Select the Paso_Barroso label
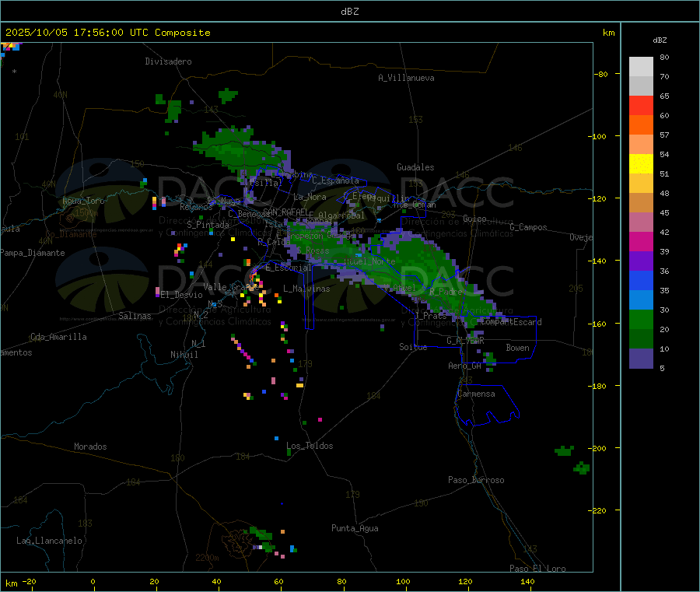 pos(476,480)
